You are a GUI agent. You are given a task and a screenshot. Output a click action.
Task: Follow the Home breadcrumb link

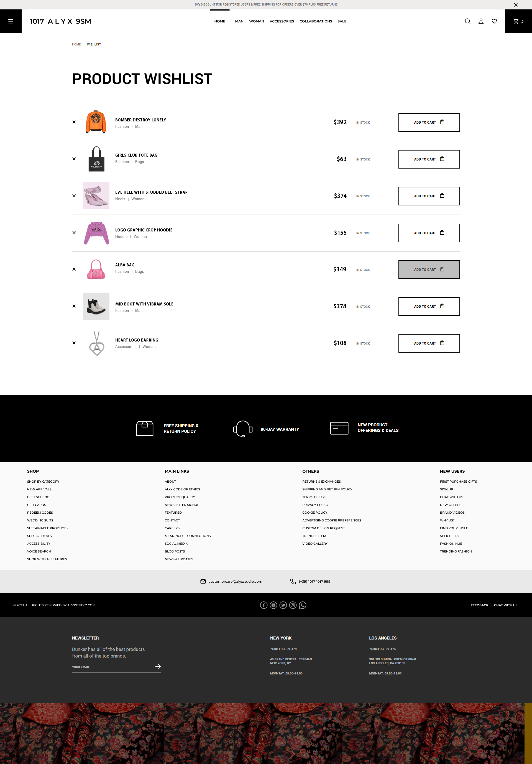(x=76, y=45)
